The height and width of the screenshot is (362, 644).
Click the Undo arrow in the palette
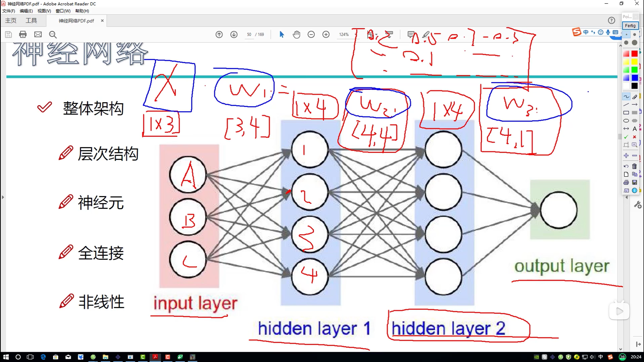tap(626, 166)
